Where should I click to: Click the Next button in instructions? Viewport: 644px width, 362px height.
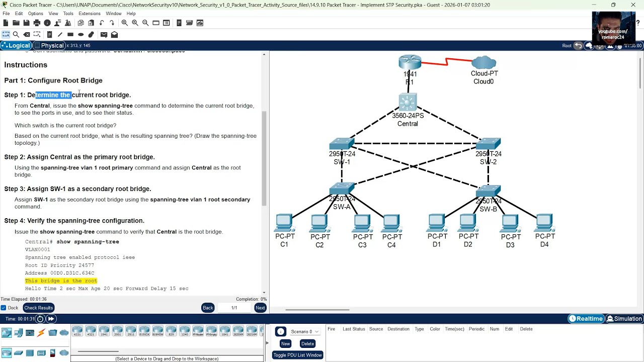pos(260,308)
